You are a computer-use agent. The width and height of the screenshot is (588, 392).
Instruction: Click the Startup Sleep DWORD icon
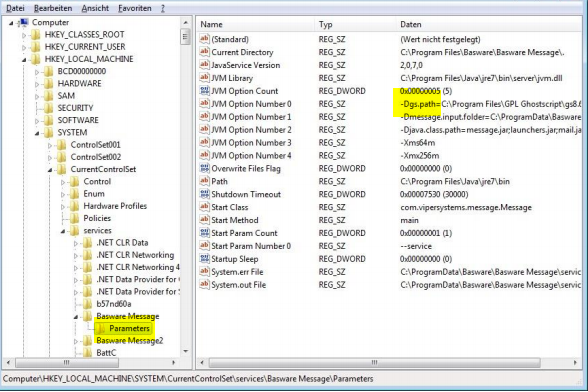204,258
